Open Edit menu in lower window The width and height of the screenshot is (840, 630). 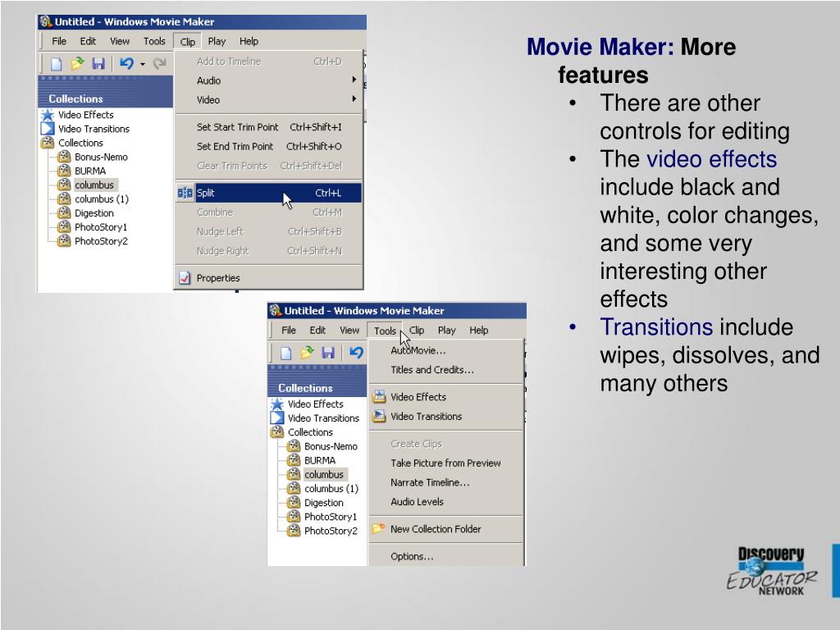[x=317, y=331]
